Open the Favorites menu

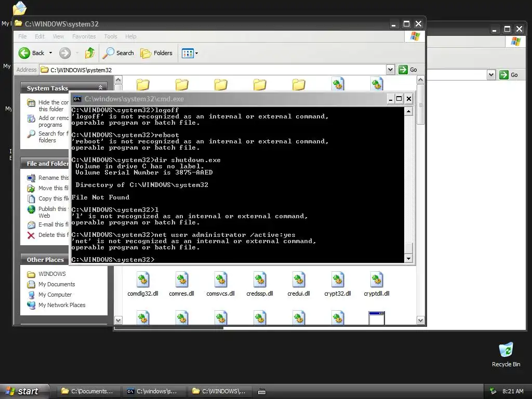click(x=84, y=36)
